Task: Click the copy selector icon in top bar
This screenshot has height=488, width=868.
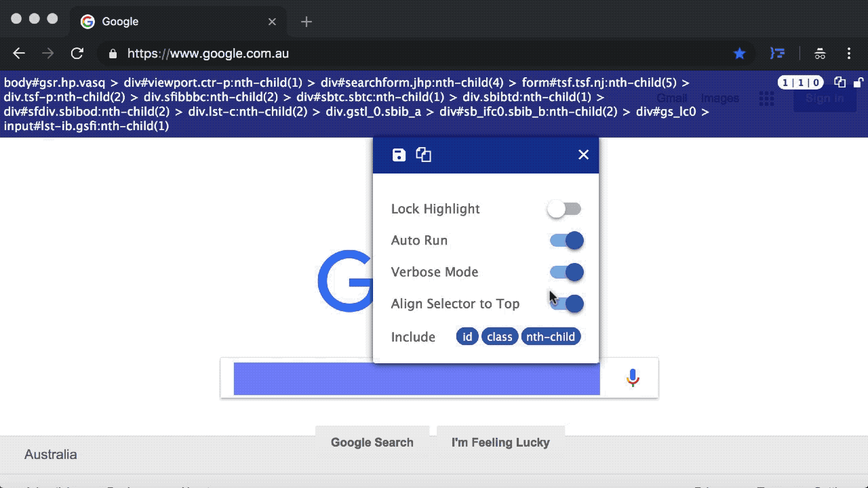Action: click(840, 82)
